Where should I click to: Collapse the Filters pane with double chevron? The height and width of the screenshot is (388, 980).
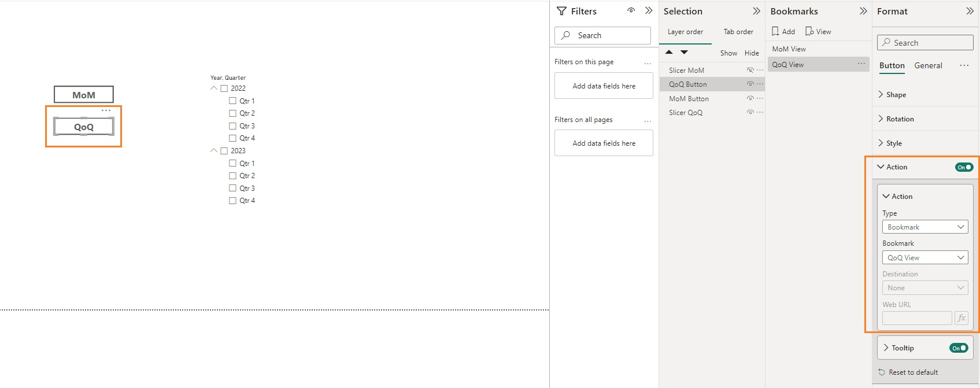point(649,10)
